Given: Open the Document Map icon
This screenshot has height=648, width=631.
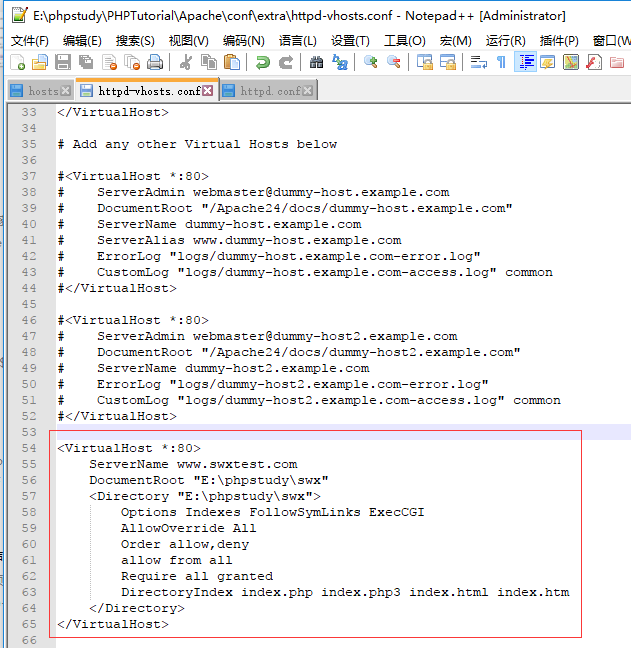Looking at the screenshot, I should tap(571, 62).
